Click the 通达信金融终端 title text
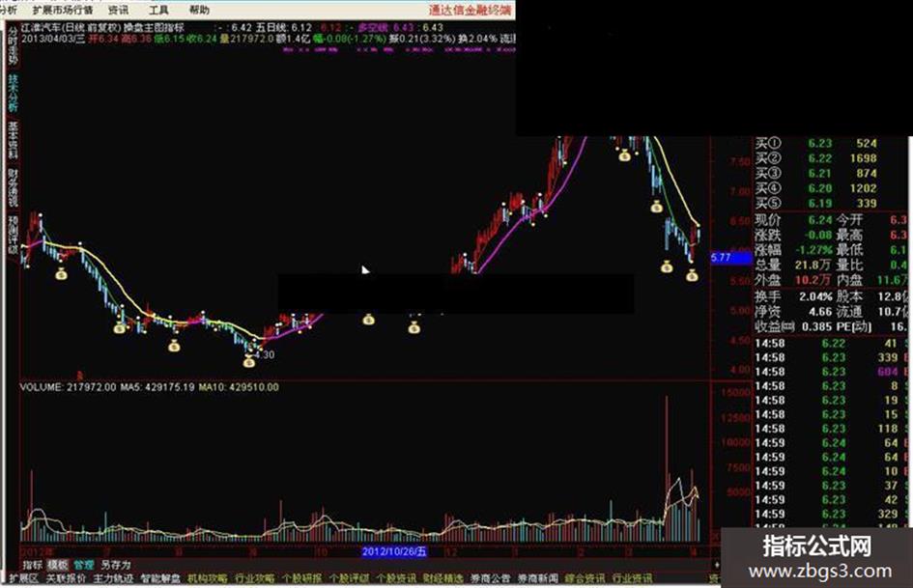The width and height of the screenshot is (913, 588). tap(470, 10)
